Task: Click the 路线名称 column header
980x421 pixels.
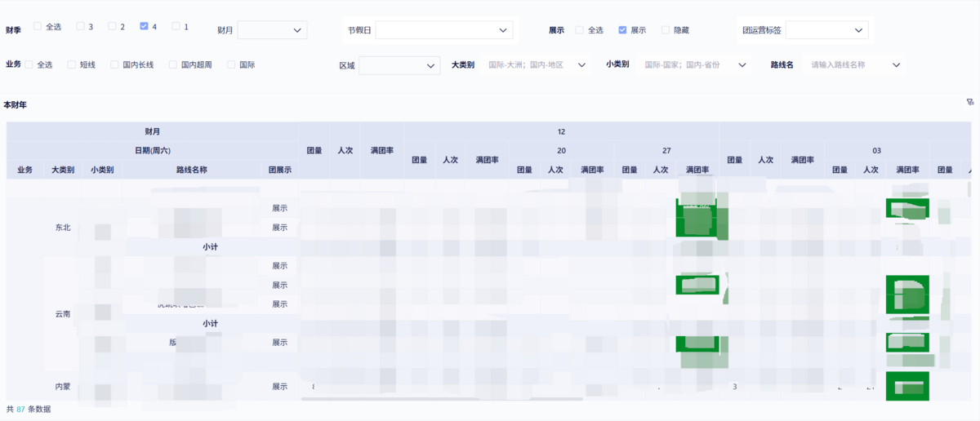Action: [192, 170]
